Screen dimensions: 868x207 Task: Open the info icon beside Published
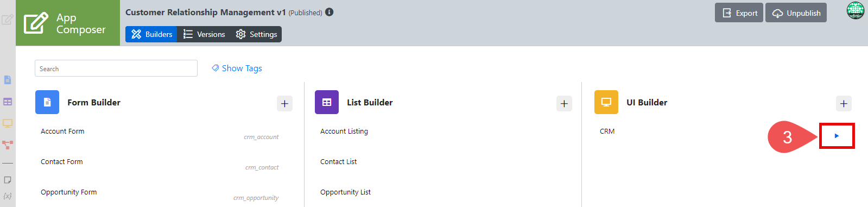[x=330, y=12]
